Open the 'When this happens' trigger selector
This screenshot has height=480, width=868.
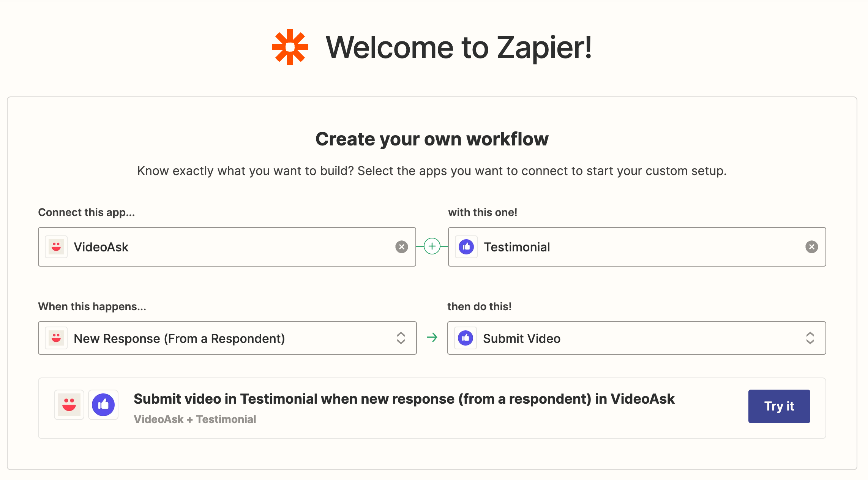click(x=227, y=338)
